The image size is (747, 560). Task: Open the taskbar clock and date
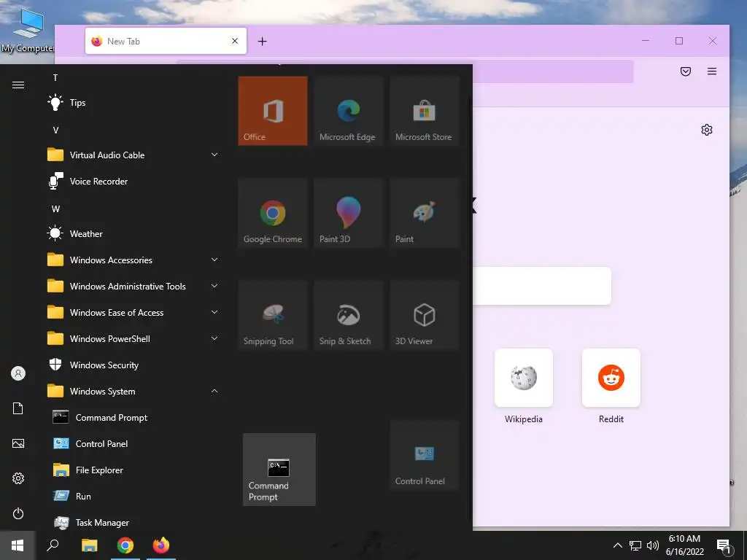point(684,545)
